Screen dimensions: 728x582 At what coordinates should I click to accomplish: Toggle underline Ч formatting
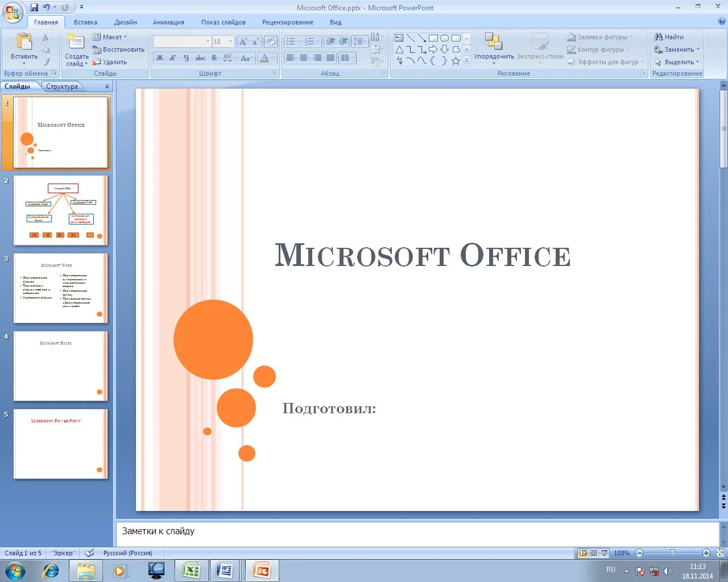186,58
